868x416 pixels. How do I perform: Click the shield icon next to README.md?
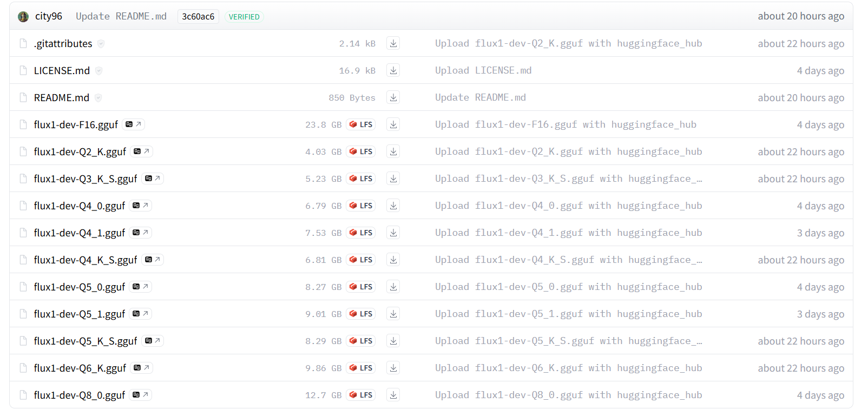[98, 98]
